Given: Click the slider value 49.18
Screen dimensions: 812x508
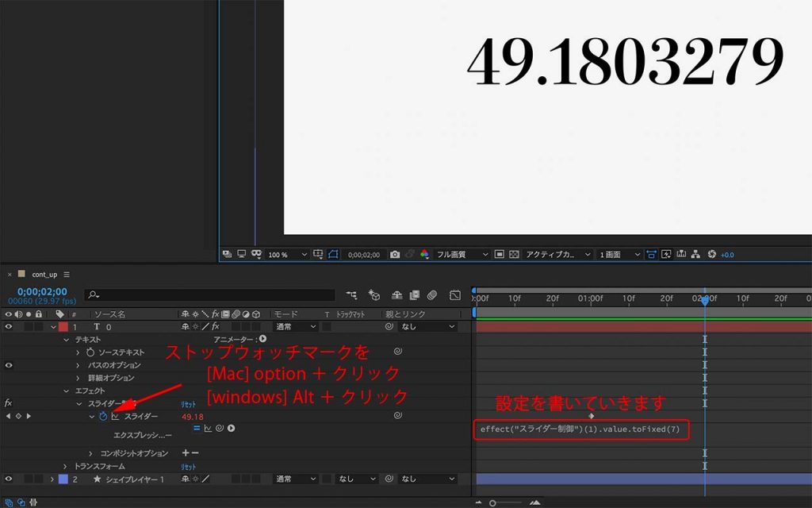Looking at the screenshot, I should (x=193, y=417).
